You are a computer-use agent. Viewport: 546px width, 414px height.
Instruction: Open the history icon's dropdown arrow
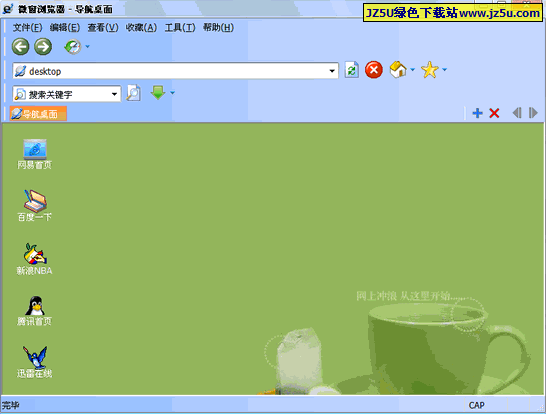pyautogui.click(x=87, y=46)
